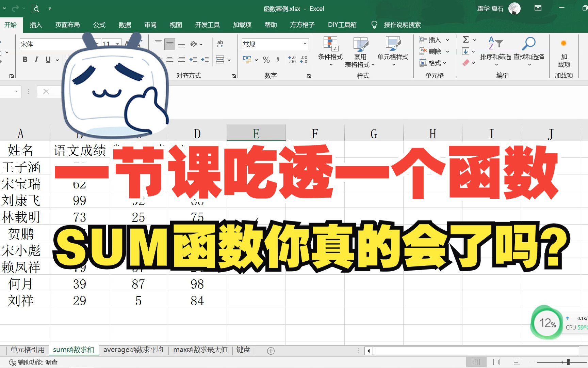Open the number format combo box
The width and height of the screenshot is (588, 368).
[x=275, y=44]
